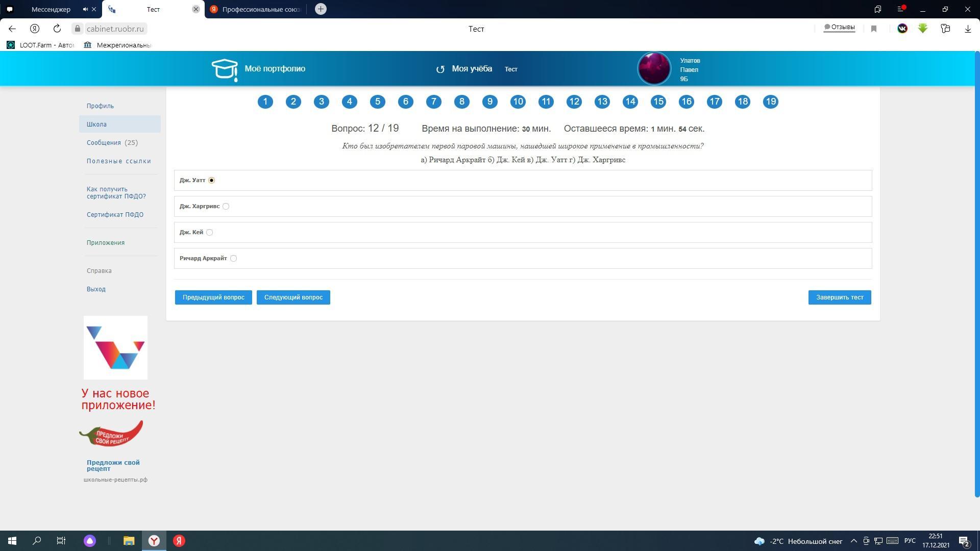
Task: Jump to question number 15 circle
Action: point(658,102)
